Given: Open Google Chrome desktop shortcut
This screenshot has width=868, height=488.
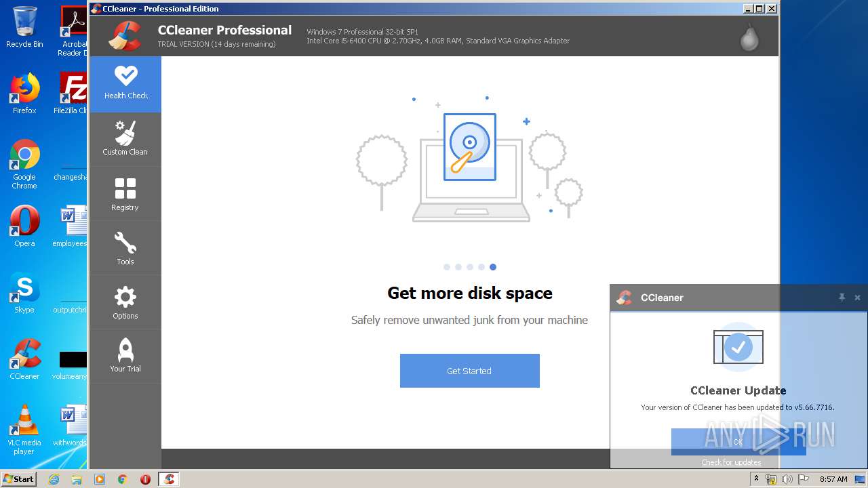Looking at the screenshot, I should (24, 164).
